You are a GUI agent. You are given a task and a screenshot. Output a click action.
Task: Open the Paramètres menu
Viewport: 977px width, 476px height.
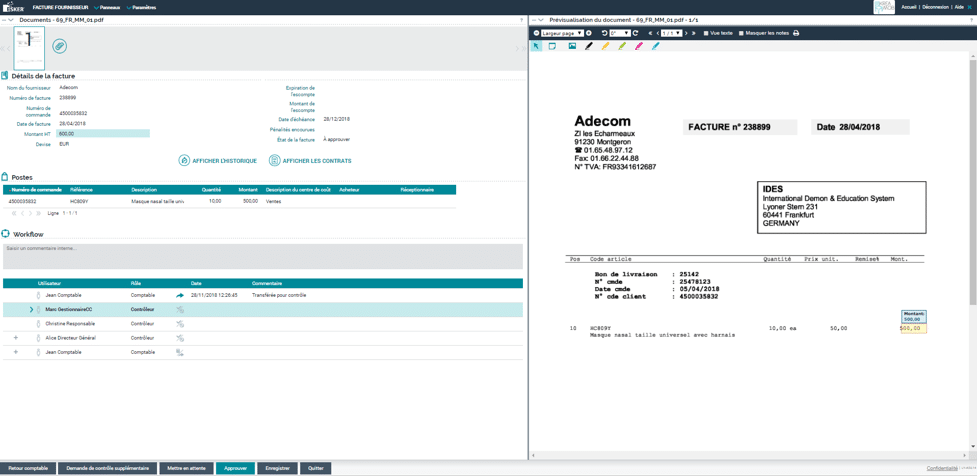[141, 7]
